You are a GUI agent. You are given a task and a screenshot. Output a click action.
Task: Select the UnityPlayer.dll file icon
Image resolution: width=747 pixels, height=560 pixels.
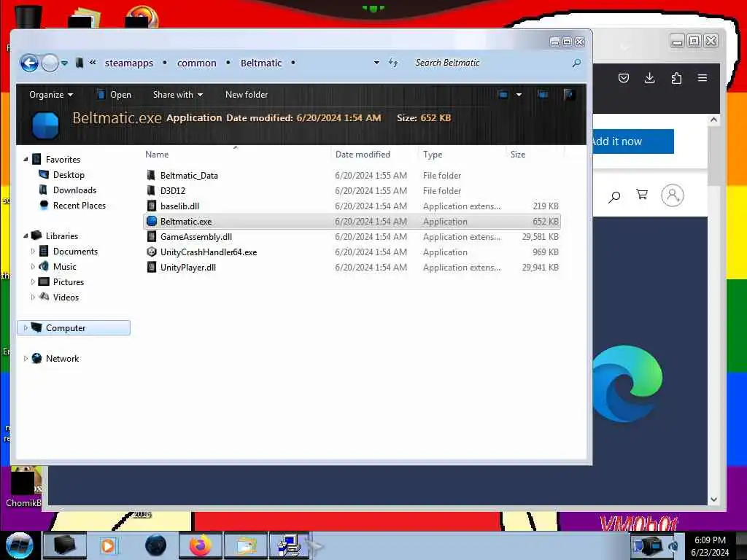(x=152, y=267)
